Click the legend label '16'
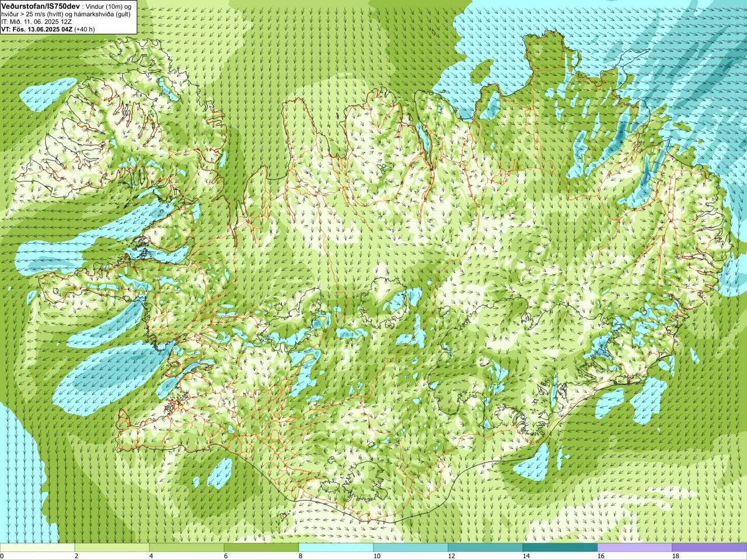 tap(601, 556)
